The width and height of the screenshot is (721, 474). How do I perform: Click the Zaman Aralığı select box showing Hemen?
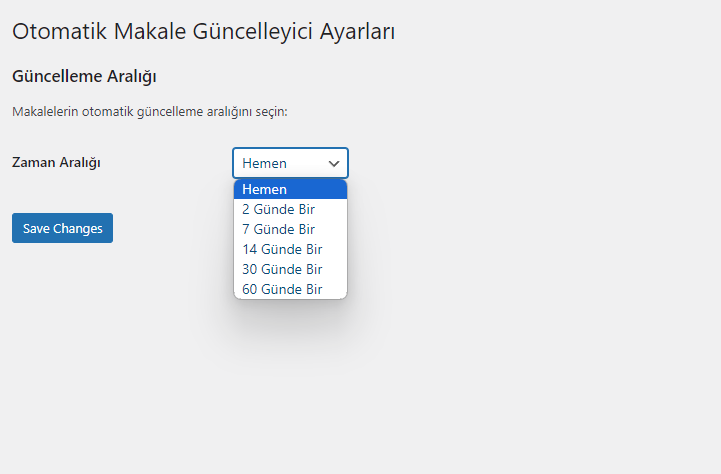tap(290, 163)
